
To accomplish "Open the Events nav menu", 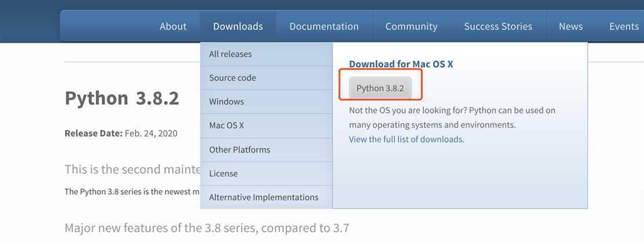I will [624, 26].
